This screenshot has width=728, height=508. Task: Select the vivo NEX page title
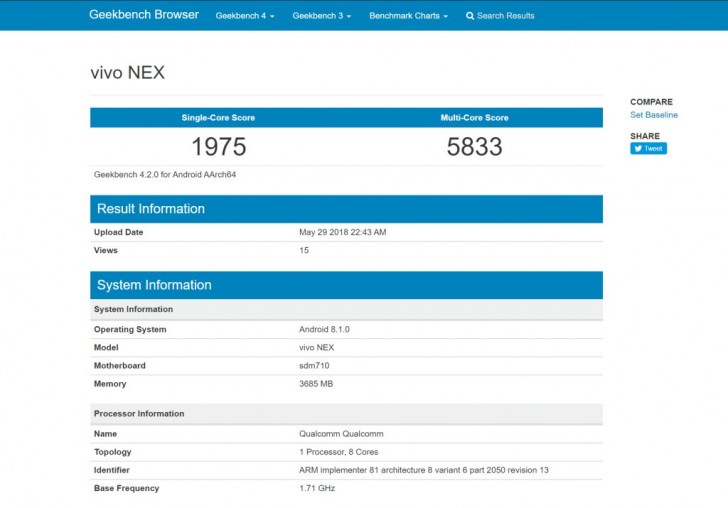[127, 73]
